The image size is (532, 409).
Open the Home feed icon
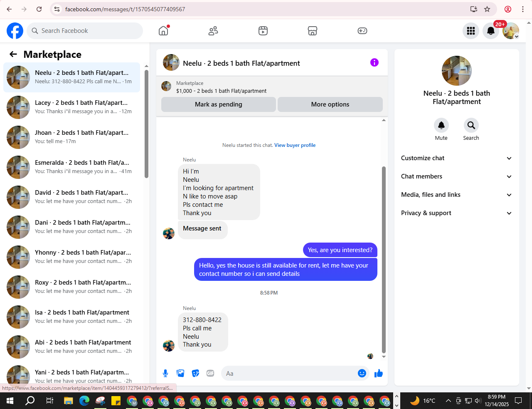163,31
